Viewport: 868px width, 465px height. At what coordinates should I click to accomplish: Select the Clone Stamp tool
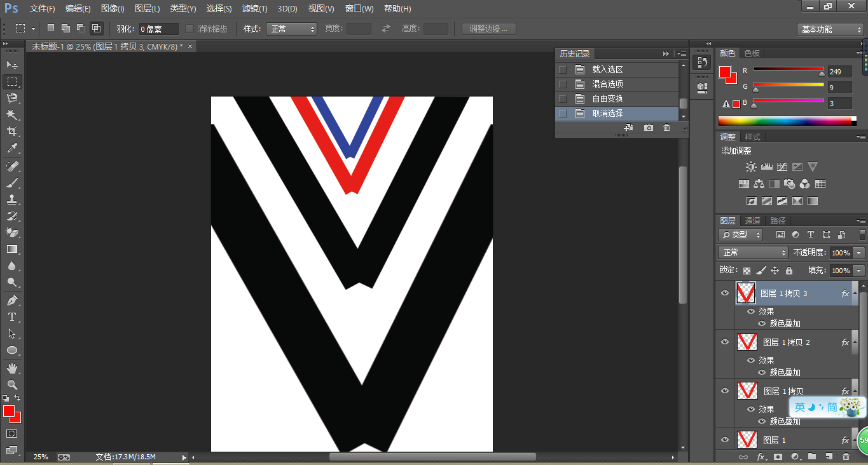click(12, 199)
